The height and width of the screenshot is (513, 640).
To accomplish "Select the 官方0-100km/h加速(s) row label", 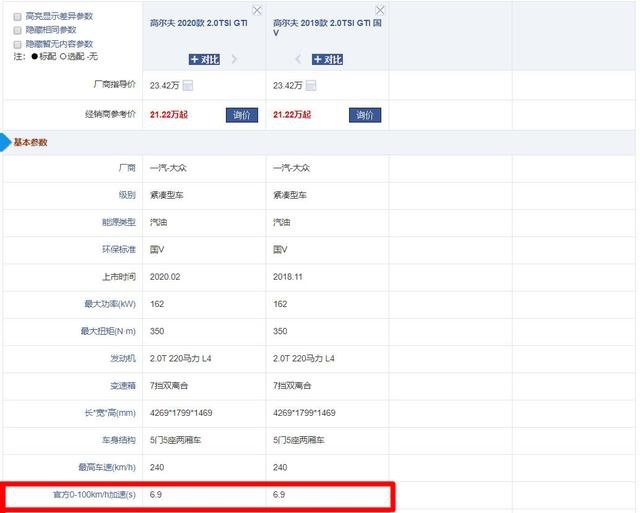I will pyautogui.click(x=94, y=495).
